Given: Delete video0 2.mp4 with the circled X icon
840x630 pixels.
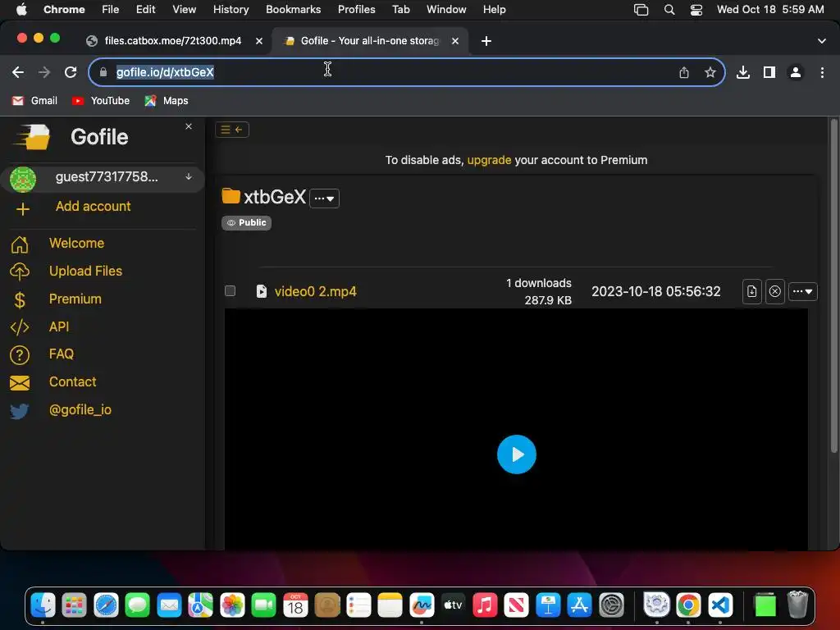Looking at the screenshot, I should 774,291.
